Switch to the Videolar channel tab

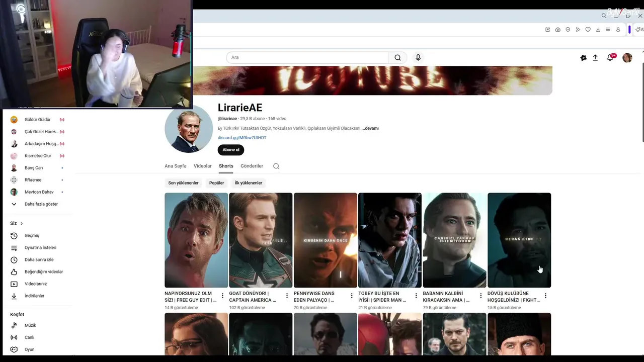(x=203, y=166)
